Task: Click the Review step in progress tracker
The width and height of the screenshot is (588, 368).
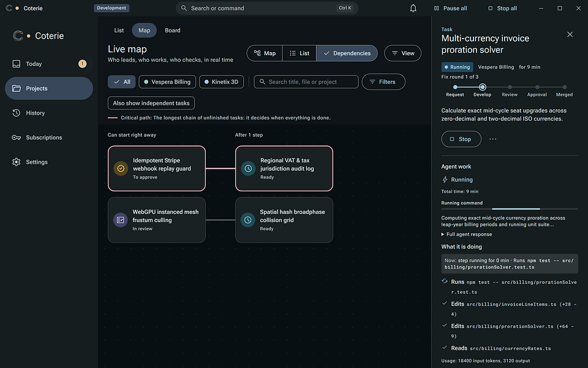Action: [510, 90]
